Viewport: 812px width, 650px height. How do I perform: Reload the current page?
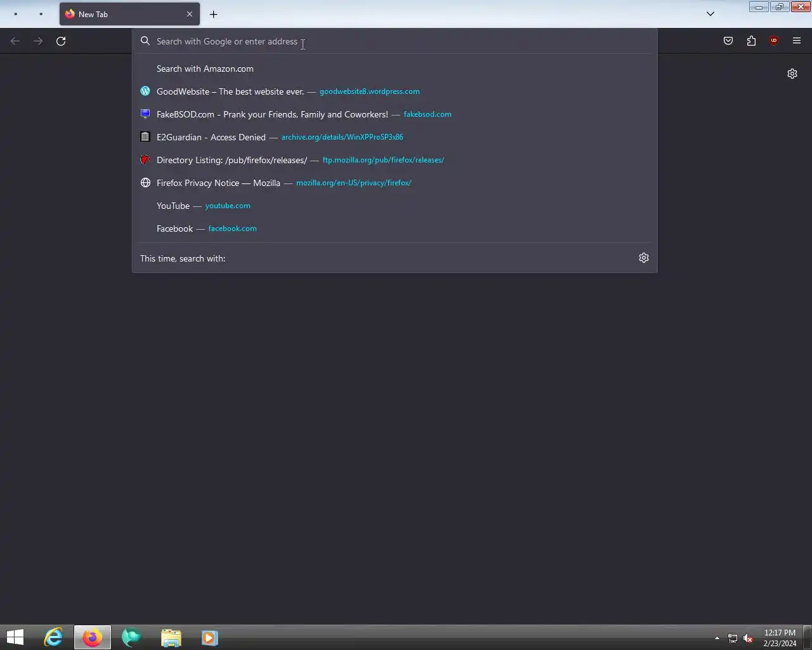pyautogui.click(x=61, y=41)
